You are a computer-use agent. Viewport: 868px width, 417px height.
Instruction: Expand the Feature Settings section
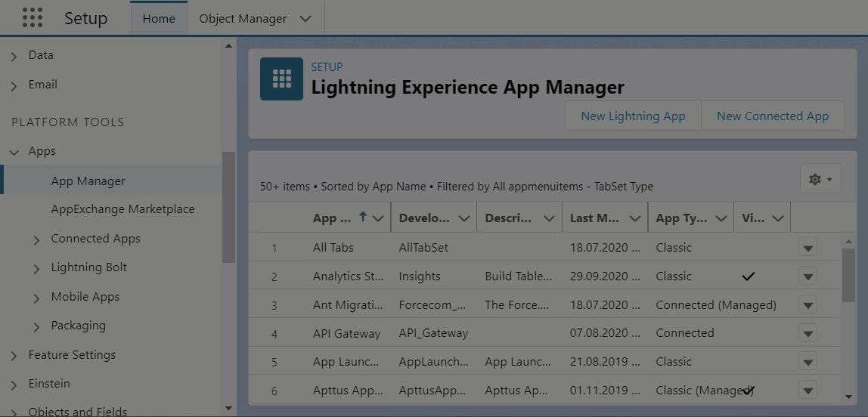pyautogui.click(x=14, y=356)
